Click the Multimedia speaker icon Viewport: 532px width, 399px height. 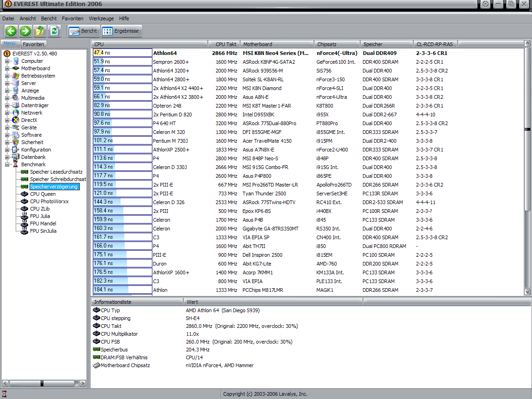pyautogui.click(x=16, y=98)
